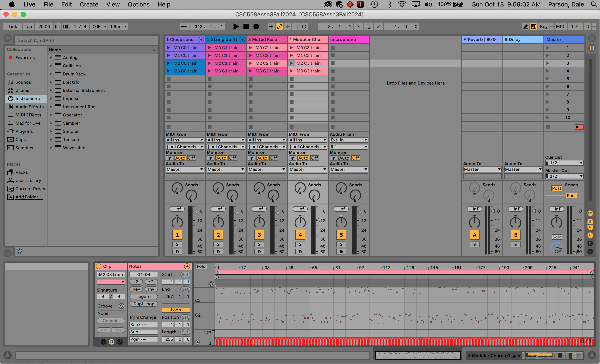Click the Punch-Out switch icon
Image resolution: width=600 pixels, height=364 pixels.
pos(378,27)
